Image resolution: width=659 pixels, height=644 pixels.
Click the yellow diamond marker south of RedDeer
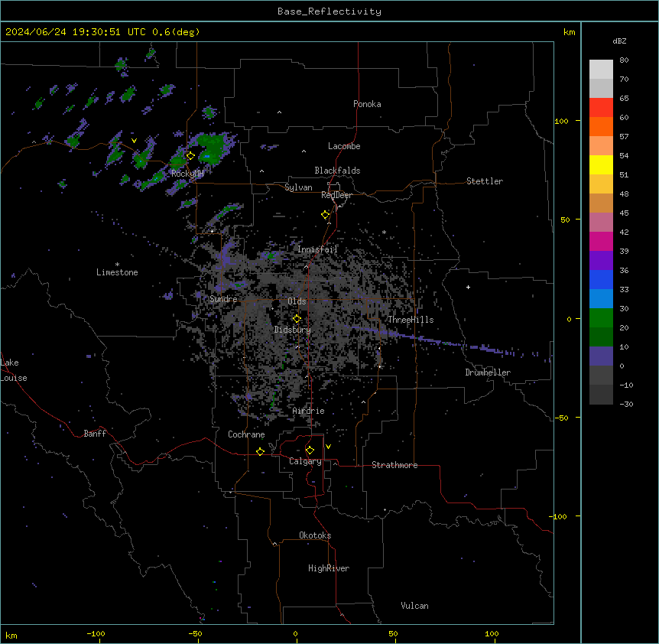[326, 215]
